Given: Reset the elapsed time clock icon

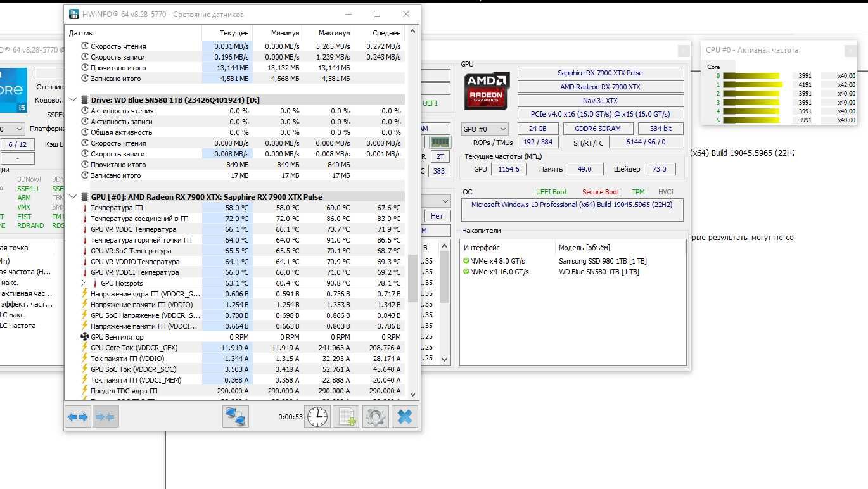Looking at the screenshot, I should pos(317,417).
